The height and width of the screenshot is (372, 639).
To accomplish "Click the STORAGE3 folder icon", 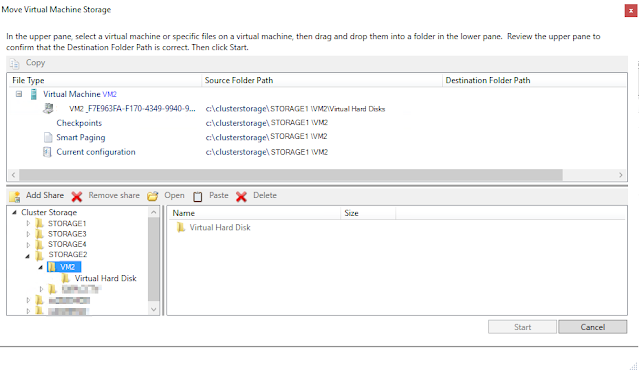I will 40,234.
